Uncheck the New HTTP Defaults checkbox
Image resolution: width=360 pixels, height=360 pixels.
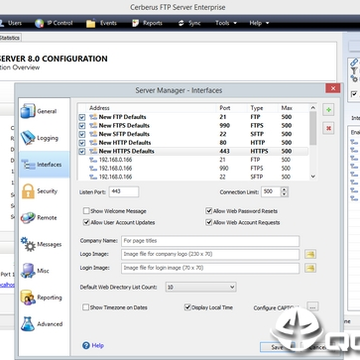[82, 143]
